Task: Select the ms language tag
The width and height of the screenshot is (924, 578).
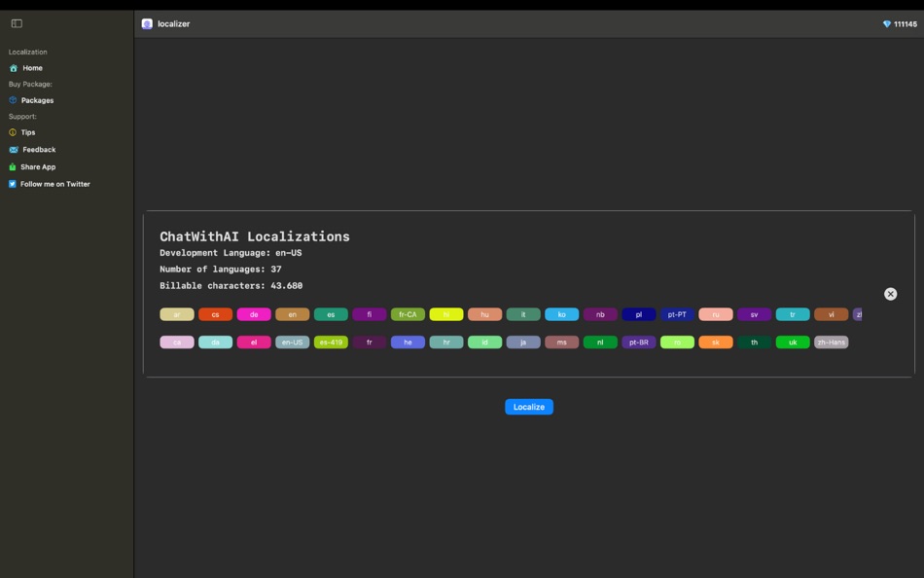Action: pos(561,343)
